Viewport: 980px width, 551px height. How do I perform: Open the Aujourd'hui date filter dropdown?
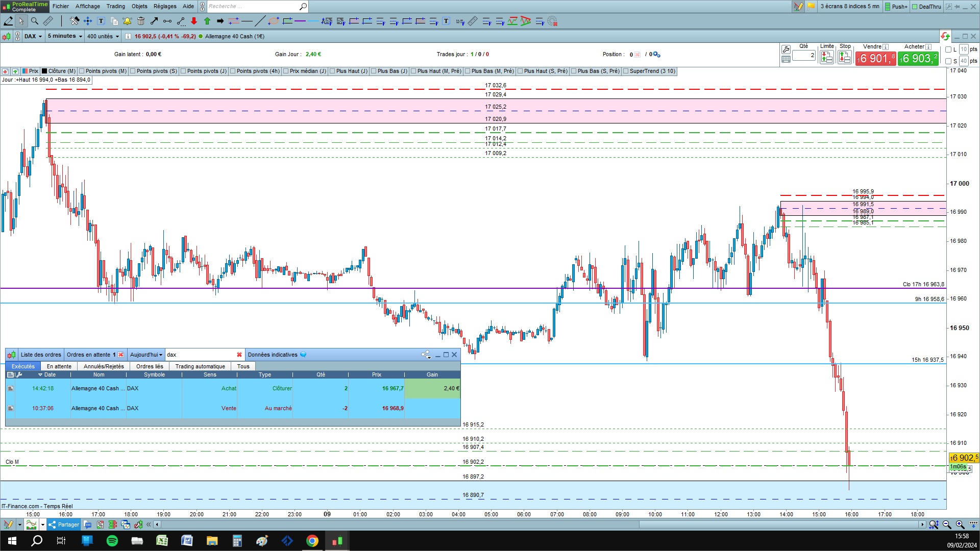pos(146,355)
